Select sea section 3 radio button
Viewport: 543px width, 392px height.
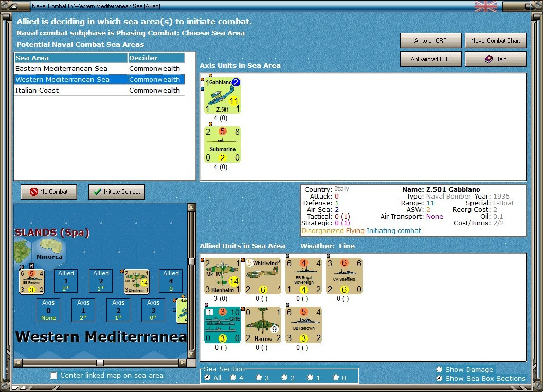point(259,378)
